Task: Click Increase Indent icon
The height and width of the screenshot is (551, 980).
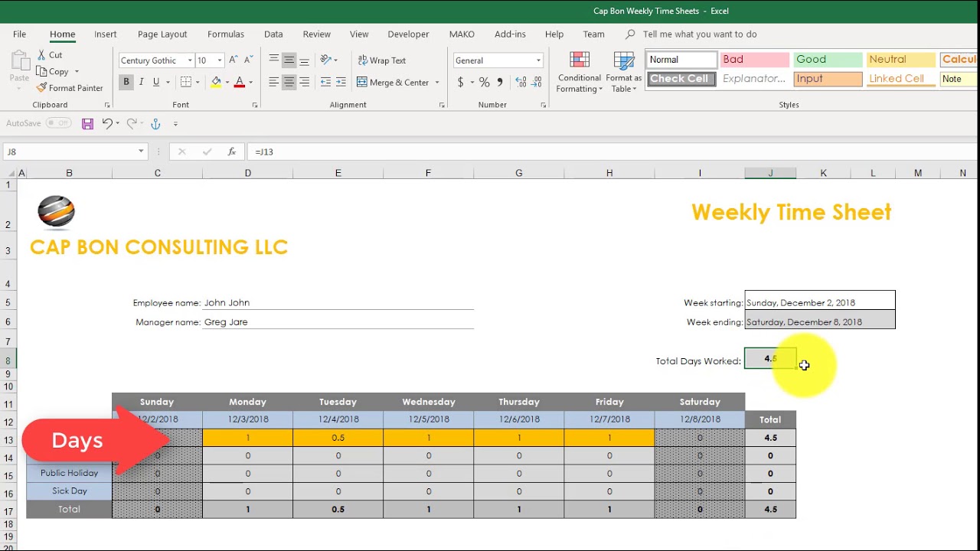Action: 341,82
